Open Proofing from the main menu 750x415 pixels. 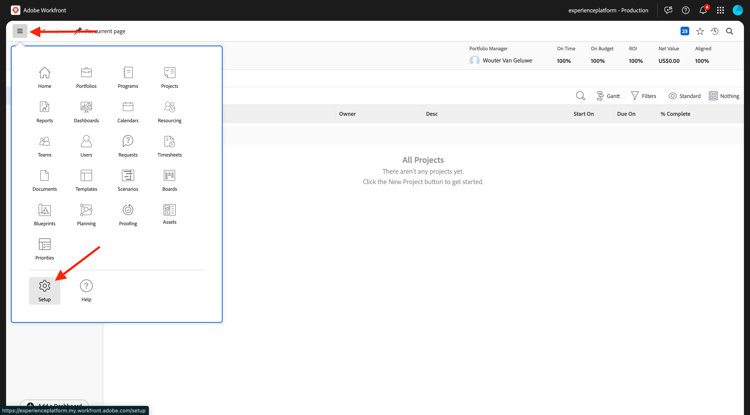(128, 215)
